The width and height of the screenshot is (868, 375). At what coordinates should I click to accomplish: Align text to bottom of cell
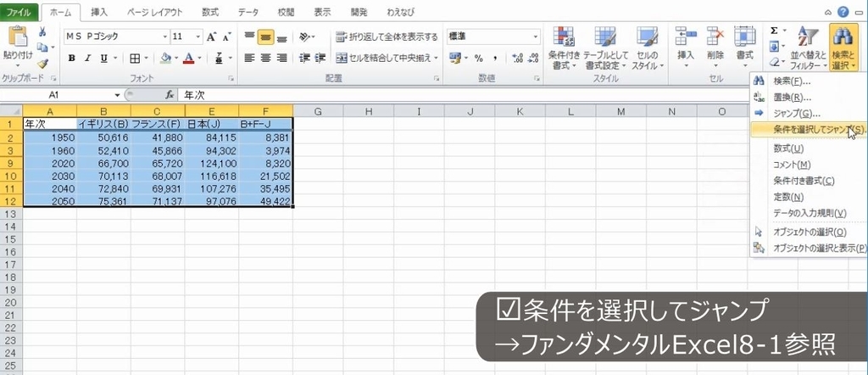tap(281, 37)
